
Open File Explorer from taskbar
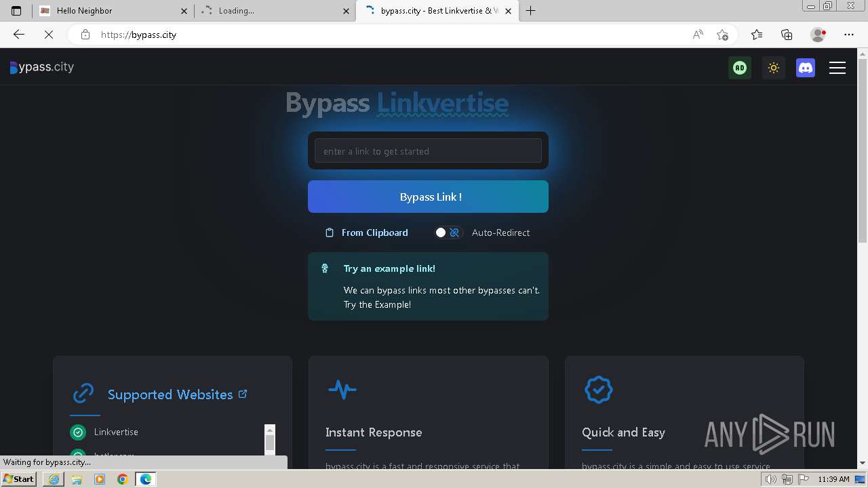click(77, 479)
